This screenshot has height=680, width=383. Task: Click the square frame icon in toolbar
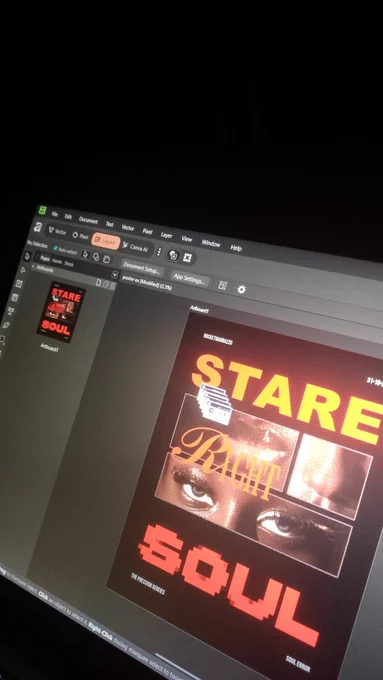pyautogui.click(x=187, y=258)
